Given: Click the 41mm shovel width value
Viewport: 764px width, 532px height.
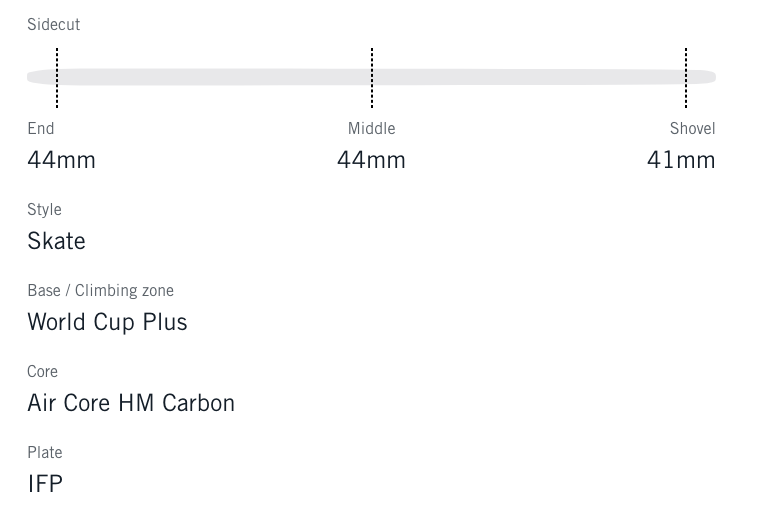Looking at the screenshot, I should tap(681, 160).
